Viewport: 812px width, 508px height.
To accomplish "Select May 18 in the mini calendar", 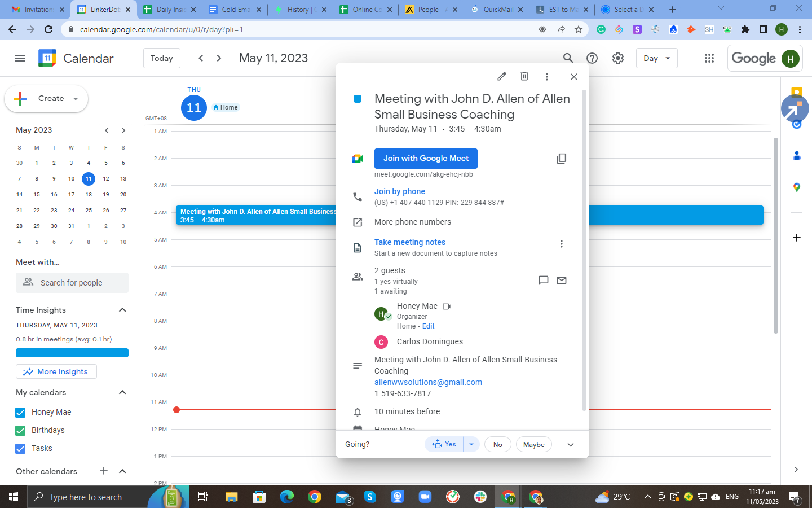I will [89, 195].
